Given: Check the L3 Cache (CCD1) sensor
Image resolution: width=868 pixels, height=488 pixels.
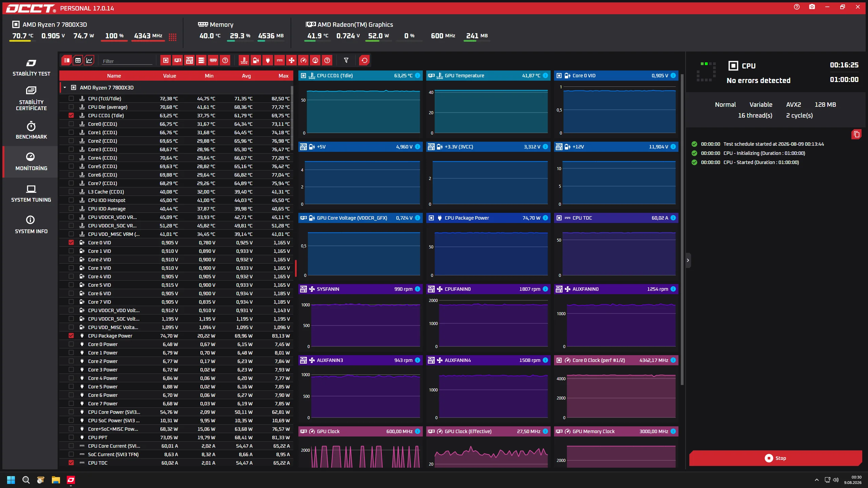Looking at the screenshot, I should click(x=71, y=192).
